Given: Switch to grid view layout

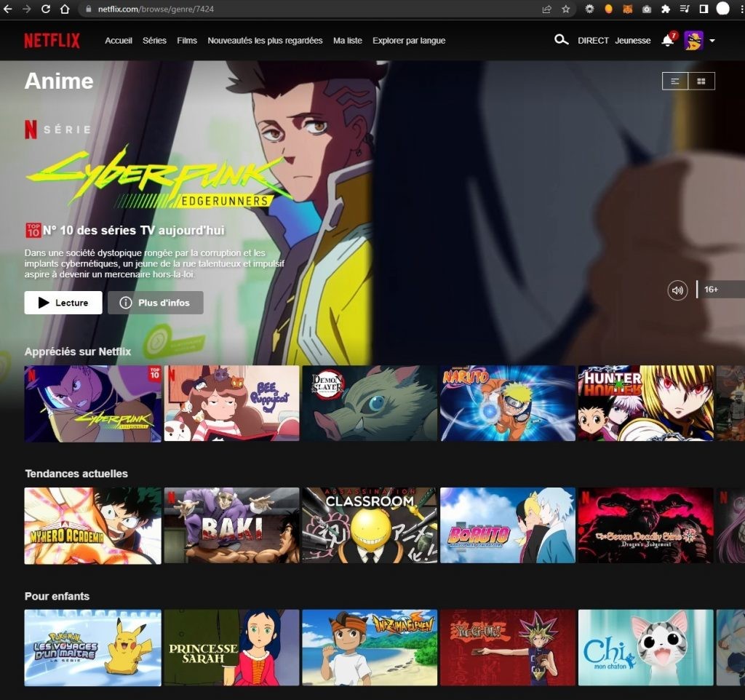Looking at the screenshot, I should (701, 81).
